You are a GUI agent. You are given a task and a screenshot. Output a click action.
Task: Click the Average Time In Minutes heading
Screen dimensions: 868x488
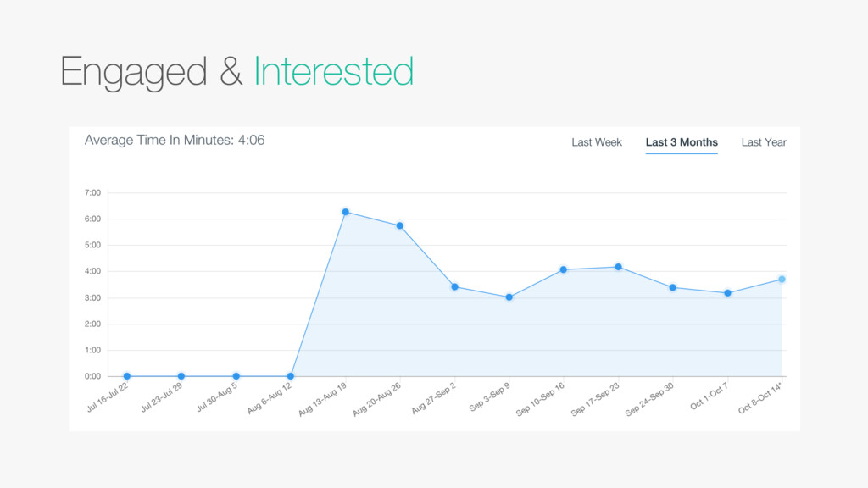[x=175, y=140]
